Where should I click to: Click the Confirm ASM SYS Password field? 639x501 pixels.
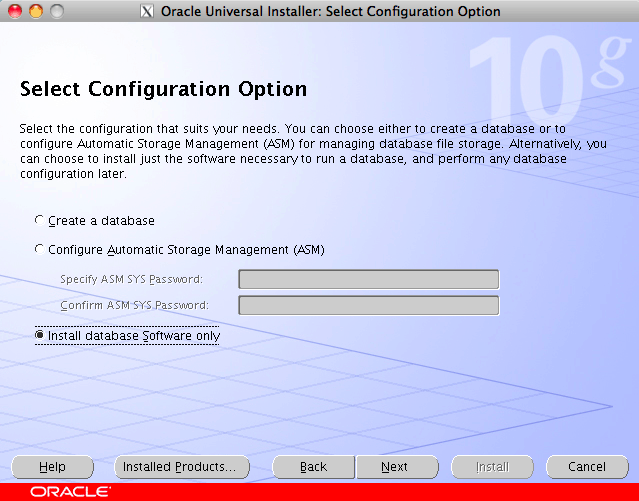coord(368,305)
